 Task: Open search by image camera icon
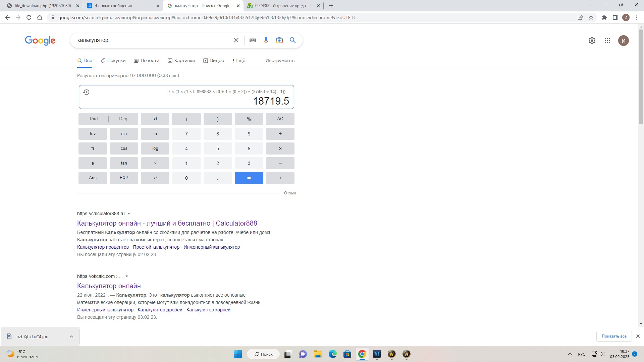[279, 40]
